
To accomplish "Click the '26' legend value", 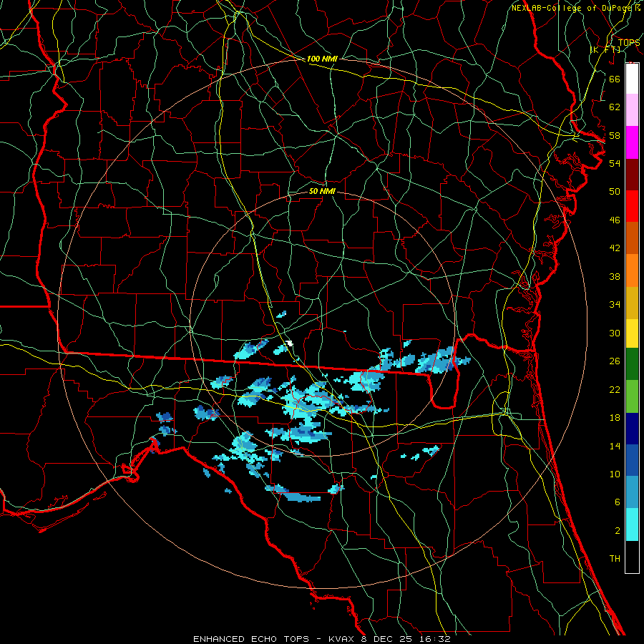I will pos(615,361).
